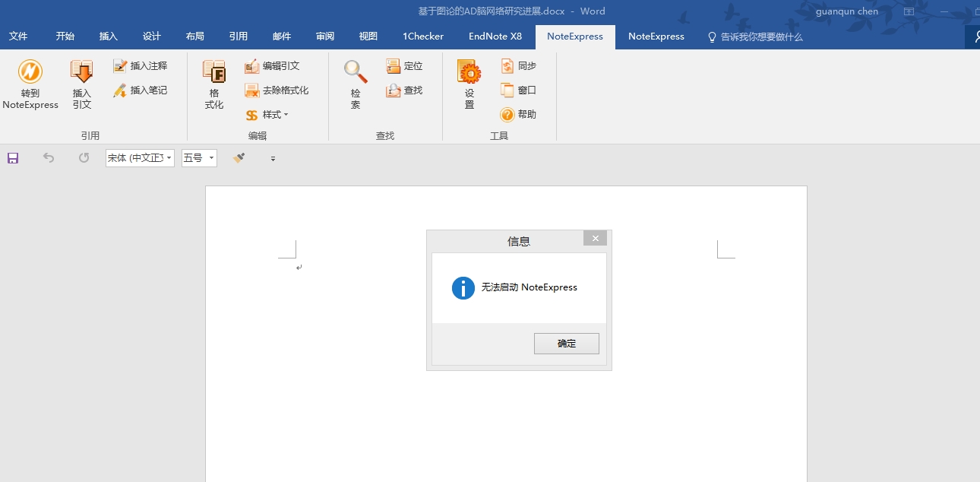980x482 pixels.
Task: Open the 文件 tab
Action: [x=18, y=36]
